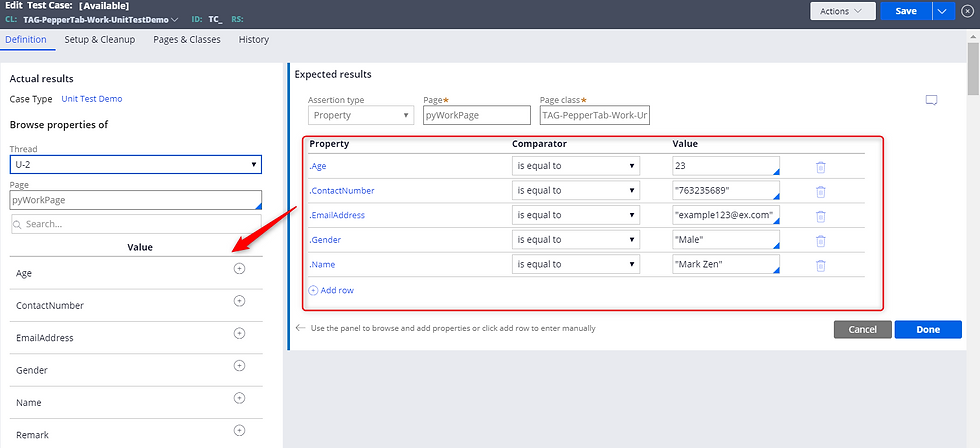Add the Age property using plus icon
Screen dimensions: 980x448
(x=239, y=269)
